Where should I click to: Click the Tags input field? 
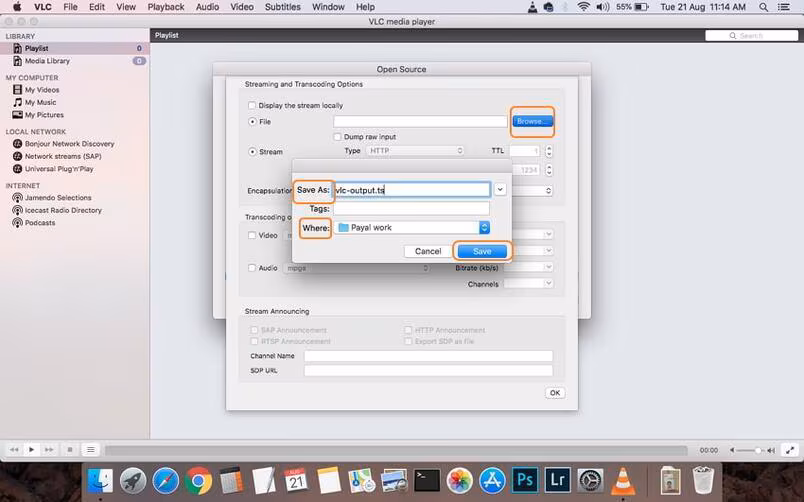click(411, 209)
